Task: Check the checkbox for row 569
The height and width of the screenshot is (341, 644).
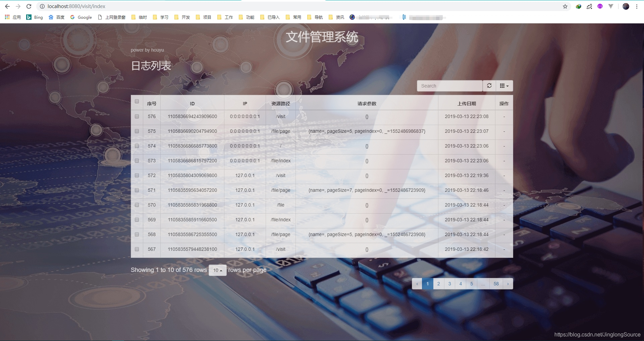Action: click(x=137, y=220)
